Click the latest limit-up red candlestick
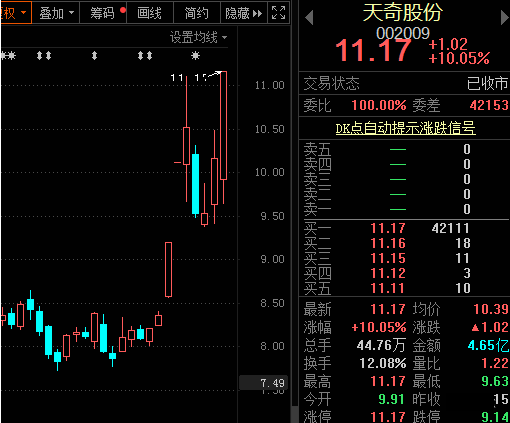This screenshot has width=510, height=423. [x=223, y=125]
